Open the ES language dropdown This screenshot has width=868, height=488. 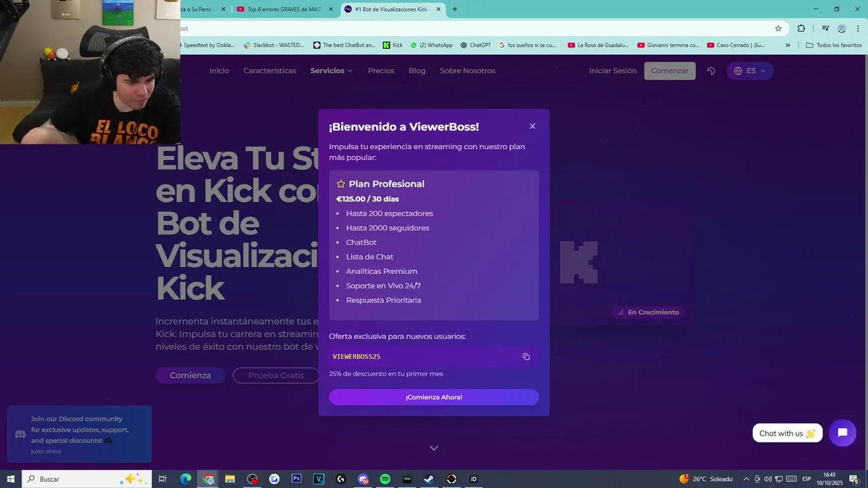pos(750,70)
